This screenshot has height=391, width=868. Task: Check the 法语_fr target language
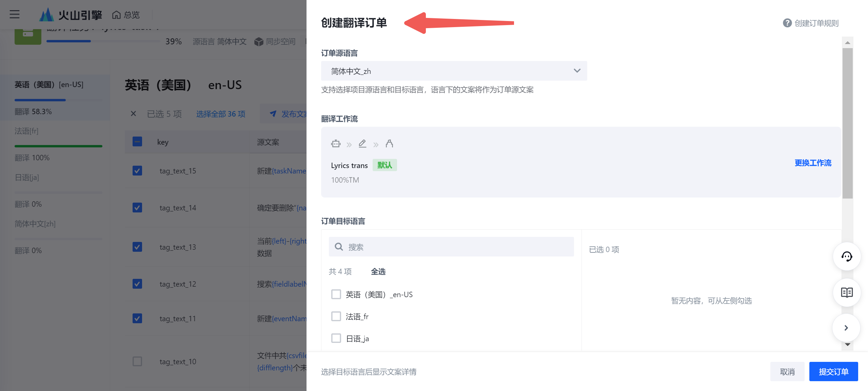[x=336, y=316]
